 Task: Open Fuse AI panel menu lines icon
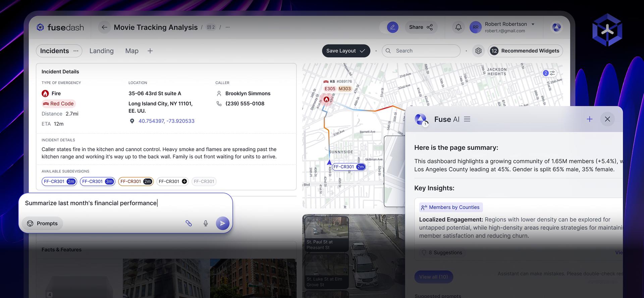(x=467, y=119)
